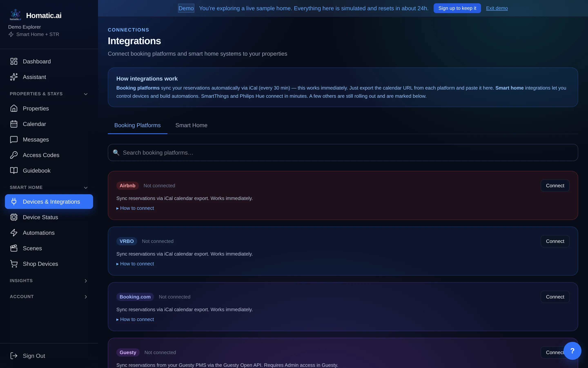Open the Properties page
The image size is (588, 368).
point(49,108)
